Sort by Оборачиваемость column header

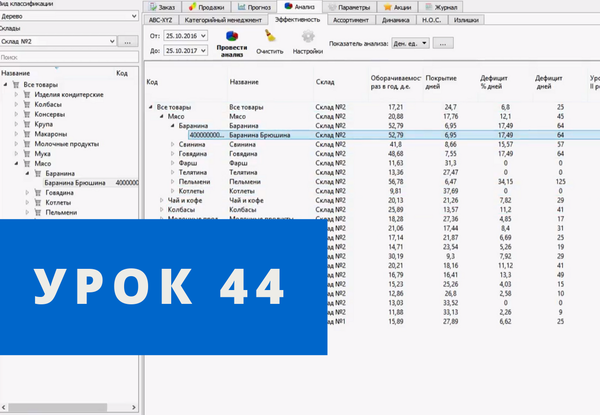(x=396, y=82)
